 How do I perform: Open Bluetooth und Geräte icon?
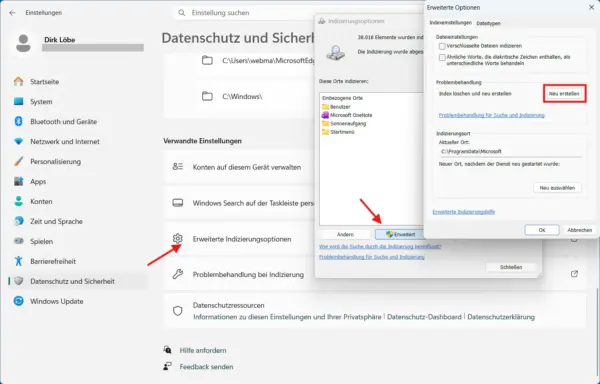pos(18,121)
